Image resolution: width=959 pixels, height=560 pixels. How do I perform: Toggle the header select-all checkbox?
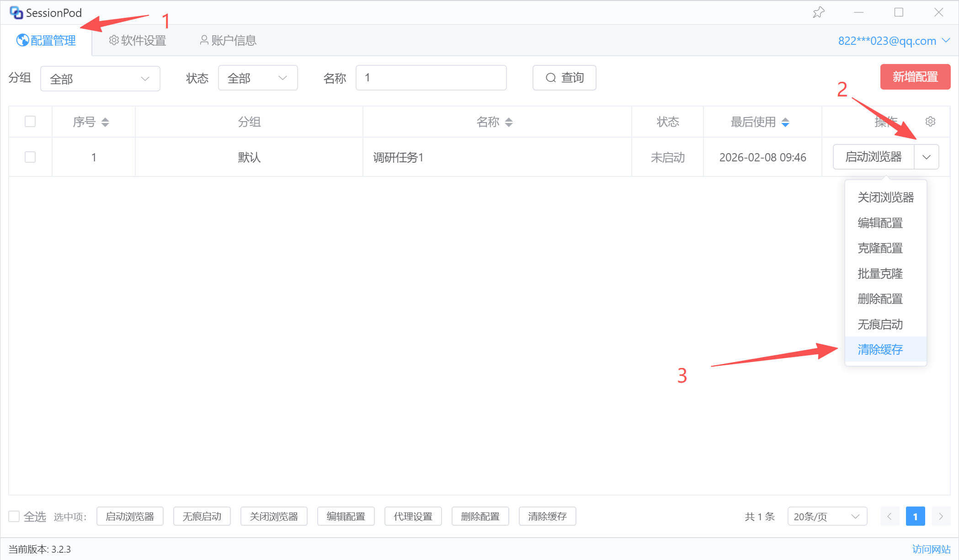30,122
